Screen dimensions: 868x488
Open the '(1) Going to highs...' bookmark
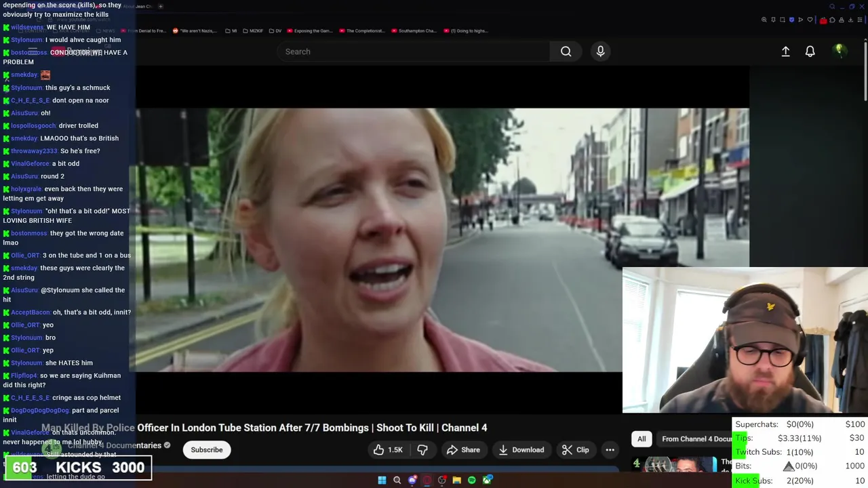(465, 30)
